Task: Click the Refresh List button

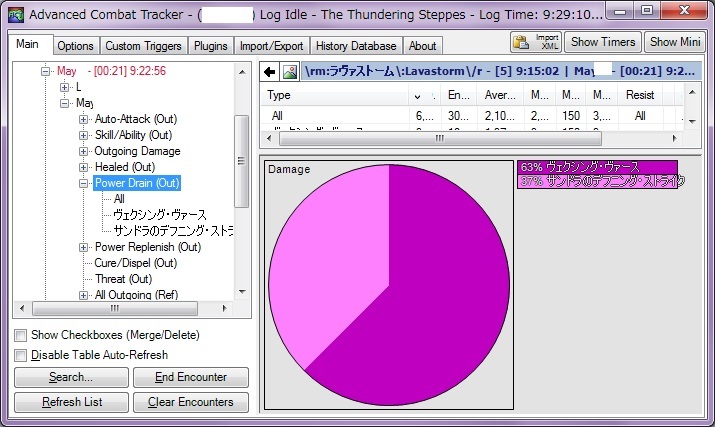Action: pyautogui.click(x=71, y=402)
